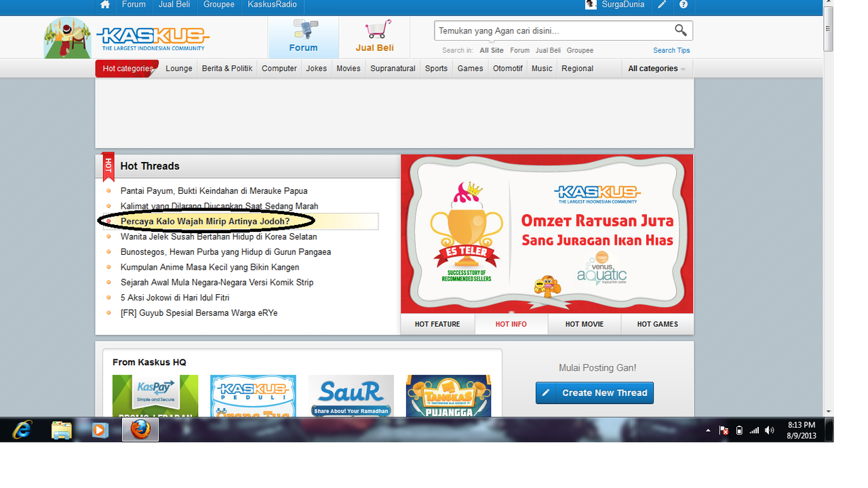Screen dimensions: 868x488
Task: Select Hot categories menu item
Action: tap(127, 68)
